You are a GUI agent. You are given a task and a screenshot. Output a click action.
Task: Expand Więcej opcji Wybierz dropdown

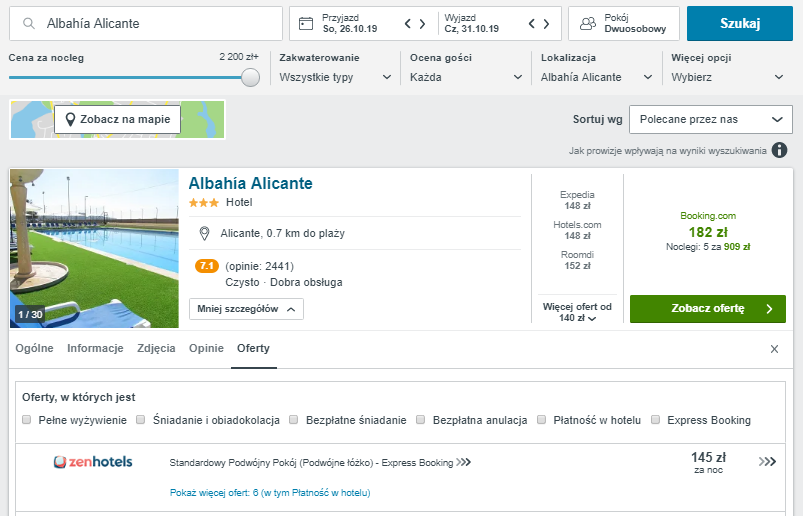coord(727,77)
